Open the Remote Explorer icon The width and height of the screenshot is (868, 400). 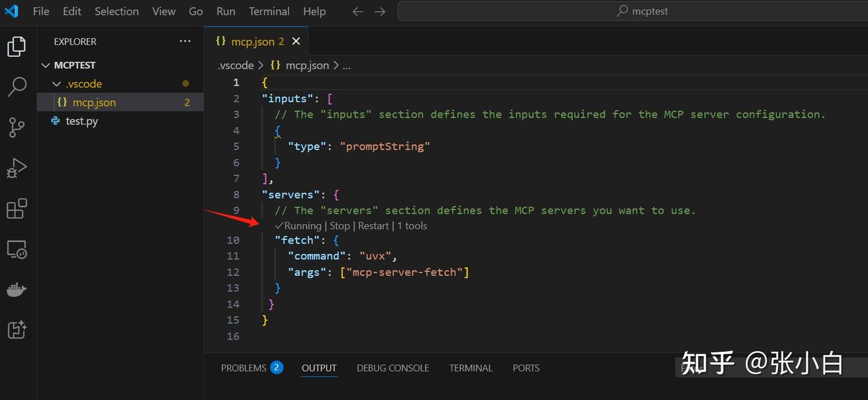click(x=17, y=249)
